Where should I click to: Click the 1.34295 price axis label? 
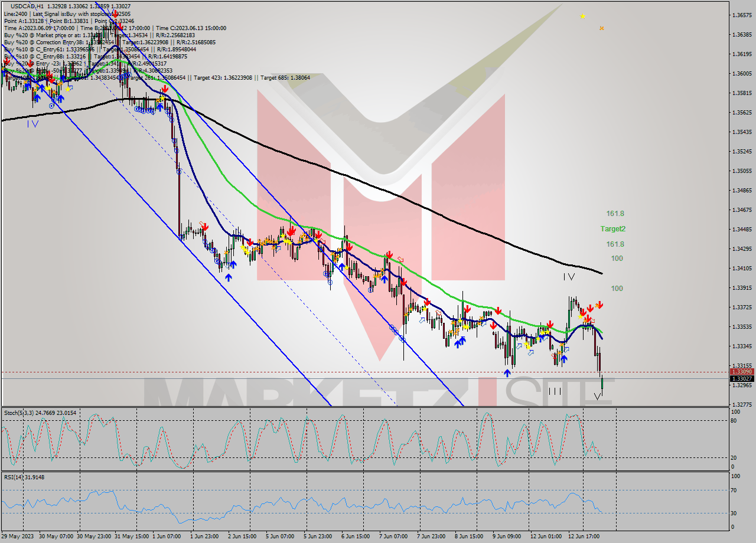[741, 249]
